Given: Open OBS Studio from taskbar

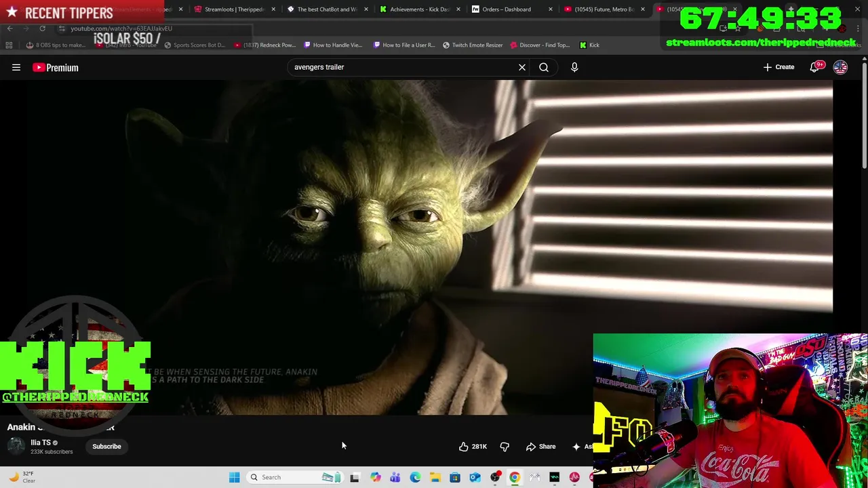Looking at the screenshot, I should (x=495, y=477).
